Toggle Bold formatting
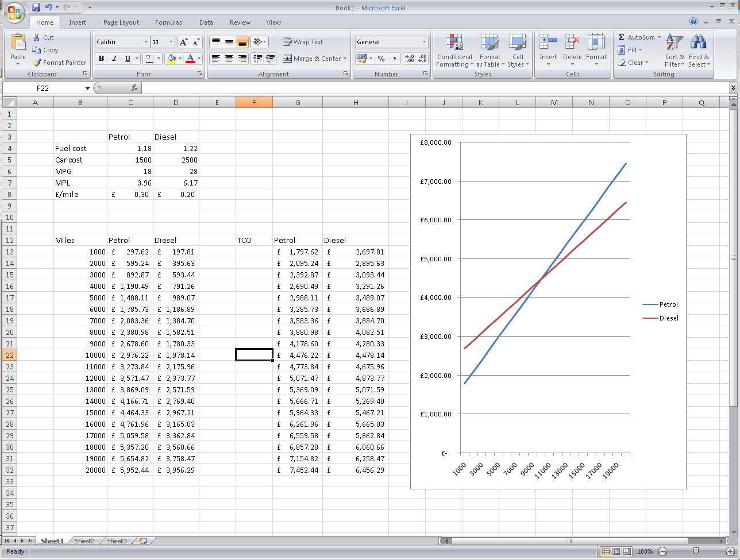 pyautogui.click(x=102, y=59)
